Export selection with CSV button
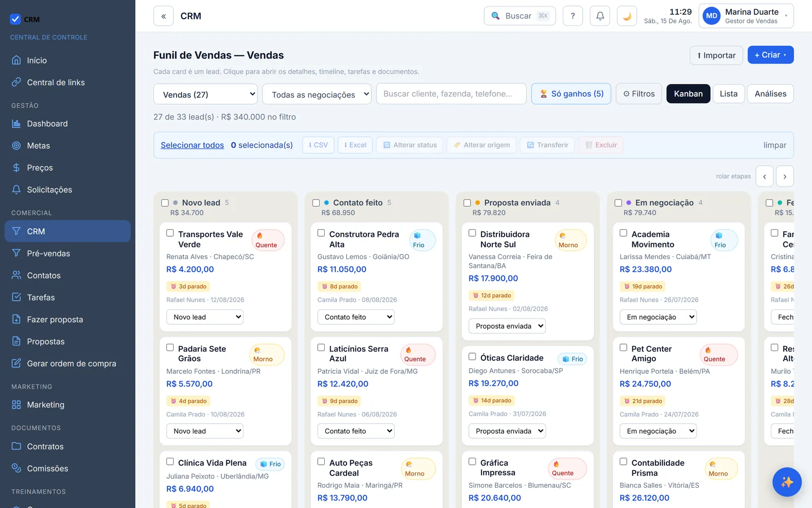812x508 pixels. point(318,145)
